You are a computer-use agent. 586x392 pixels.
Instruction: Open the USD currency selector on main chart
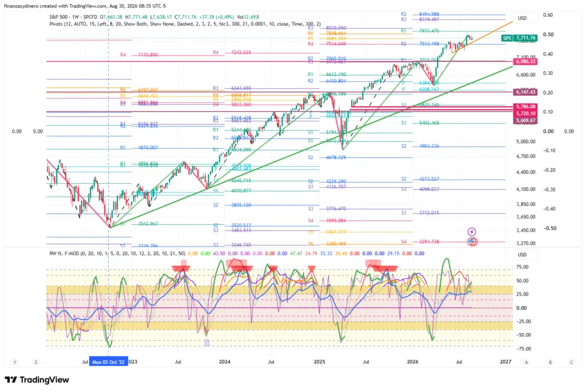click(526, 18)
